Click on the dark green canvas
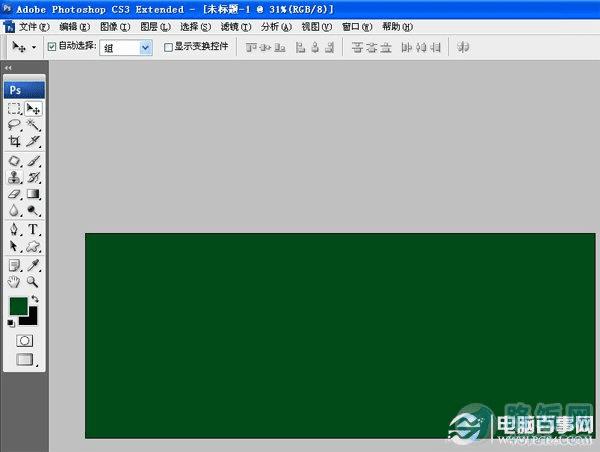 coord(340,335)
